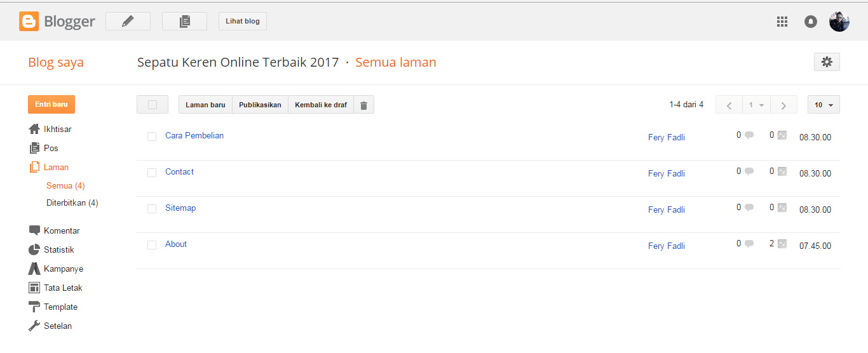868x353 pixels.
Task: Click the Lihat blog button
Action: 243,21
